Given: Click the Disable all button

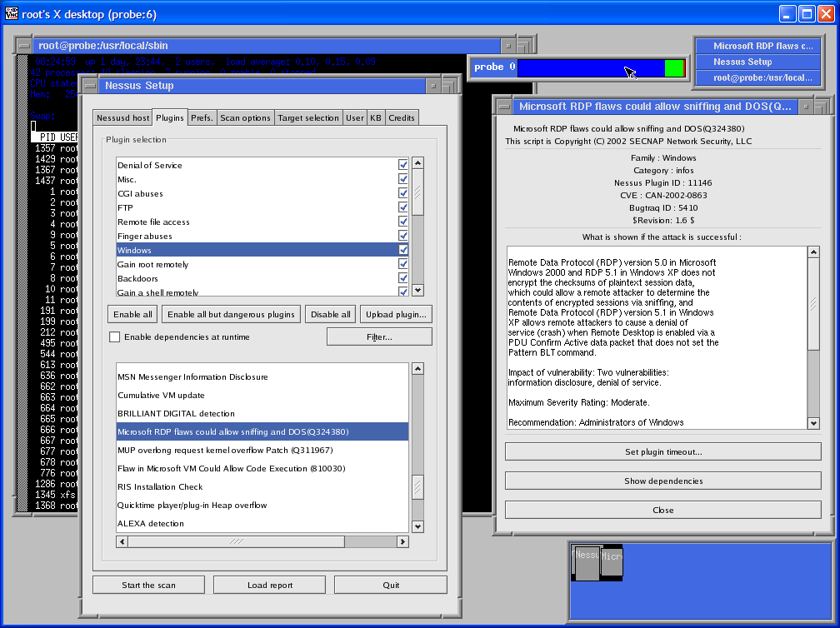Looking at the screenshot, I should pyautogui.click(x=331, y=314).
